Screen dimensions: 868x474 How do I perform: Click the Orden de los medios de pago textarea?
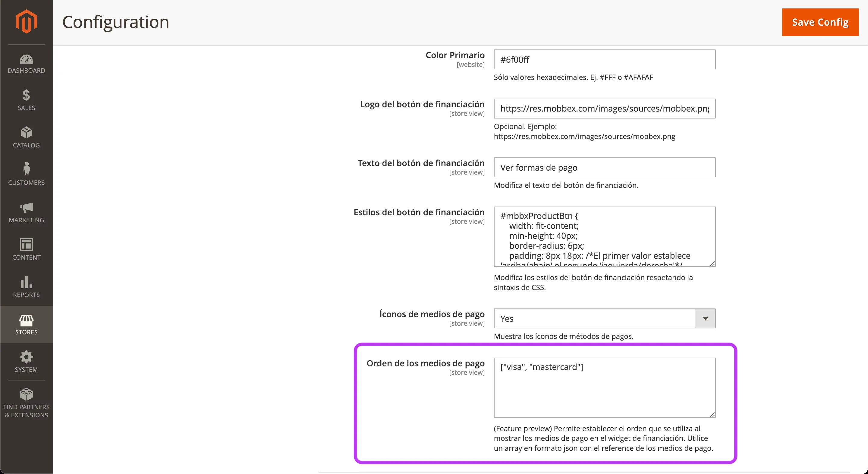[x=605, y=388]
